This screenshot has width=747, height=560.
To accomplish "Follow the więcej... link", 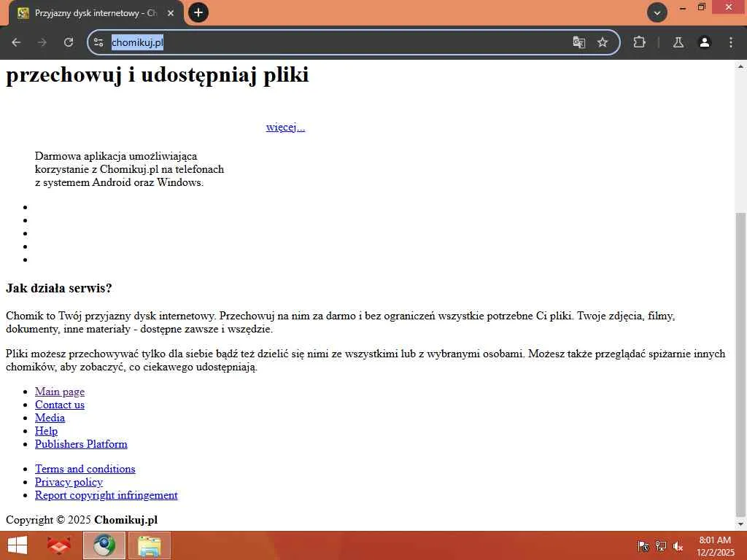I will [285, 127].
